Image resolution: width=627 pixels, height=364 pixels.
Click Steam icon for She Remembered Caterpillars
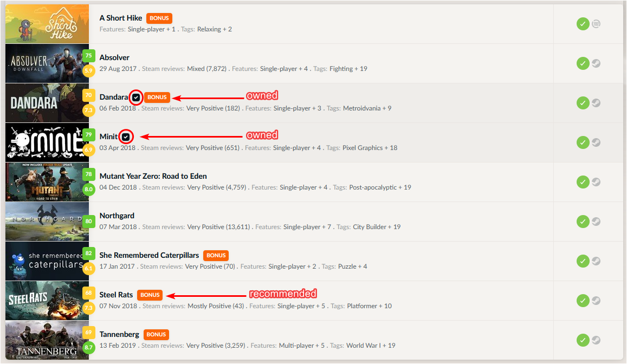coord(596,261)
